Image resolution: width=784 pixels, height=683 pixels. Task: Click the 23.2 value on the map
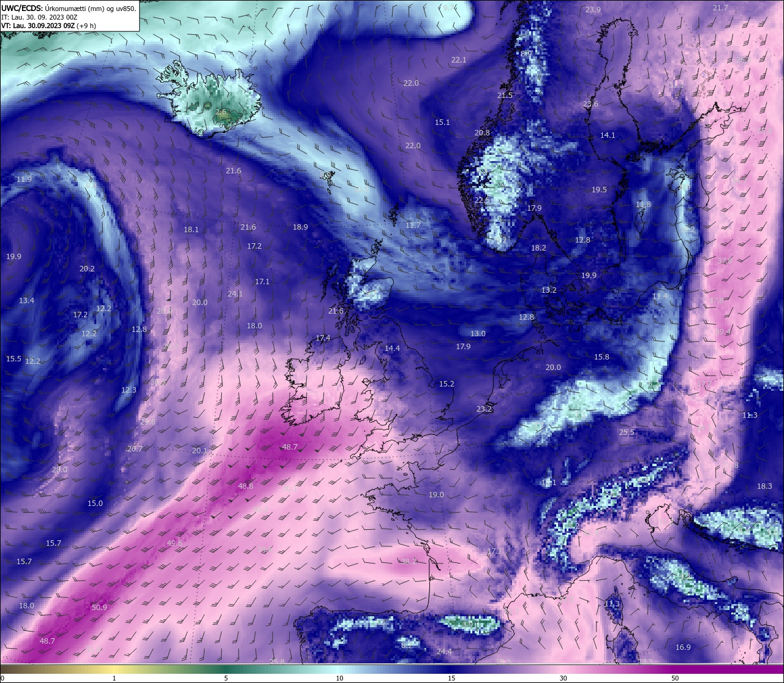[x=484, y=409]
